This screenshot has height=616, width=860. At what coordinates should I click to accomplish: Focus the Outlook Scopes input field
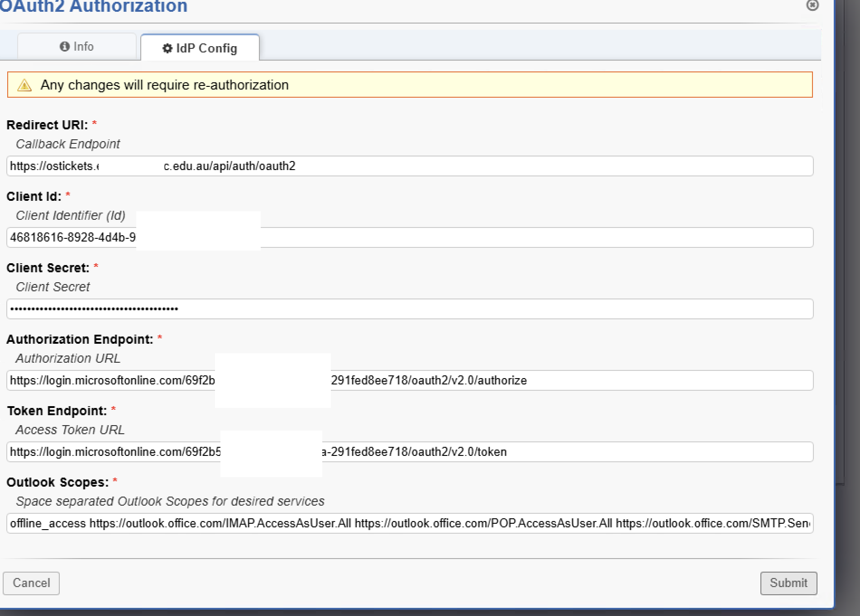410,523
